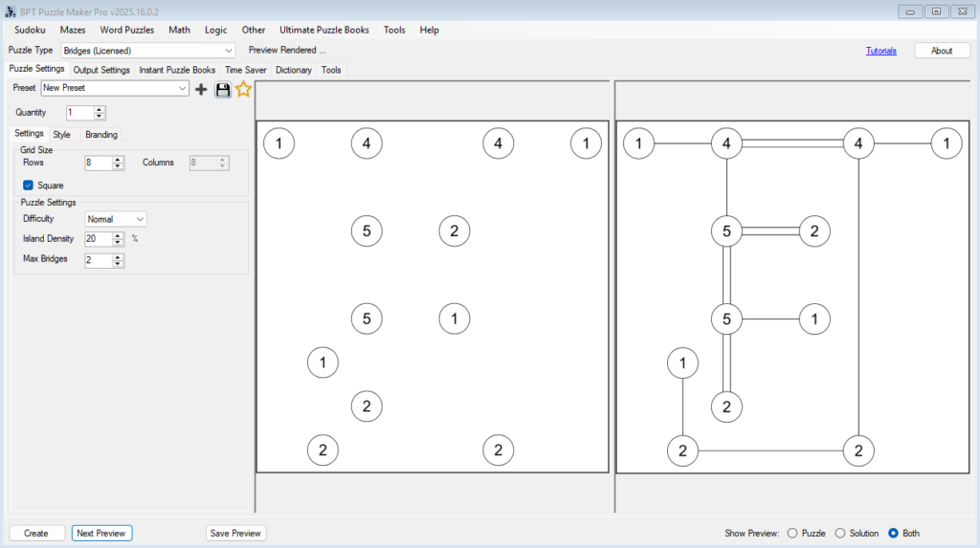Viewport: 980px width, 548px height.
Task: Click the add preset plus icon
Action: (201, 89)
